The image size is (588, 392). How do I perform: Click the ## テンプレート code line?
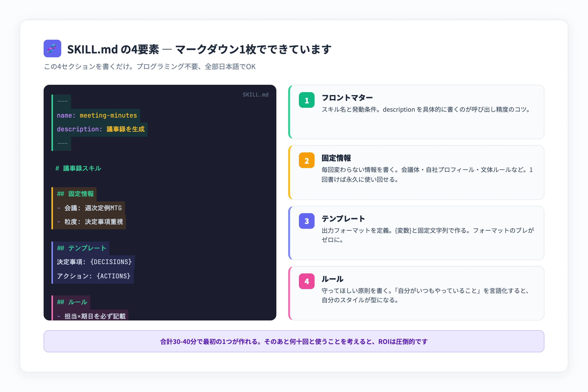point(82,248)
